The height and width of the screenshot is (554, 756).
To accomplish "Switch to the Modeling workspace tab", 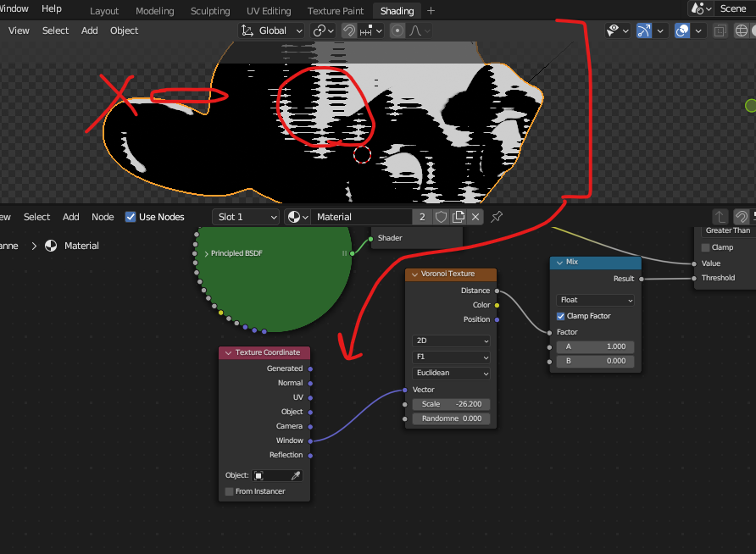I will (155, 11).
